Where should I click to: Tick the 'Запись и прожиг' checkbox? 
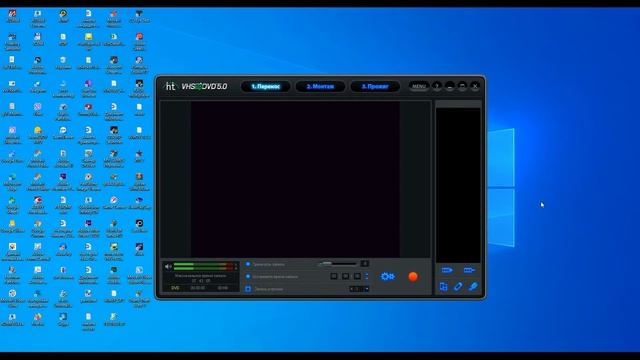click(x=248, y=289)
